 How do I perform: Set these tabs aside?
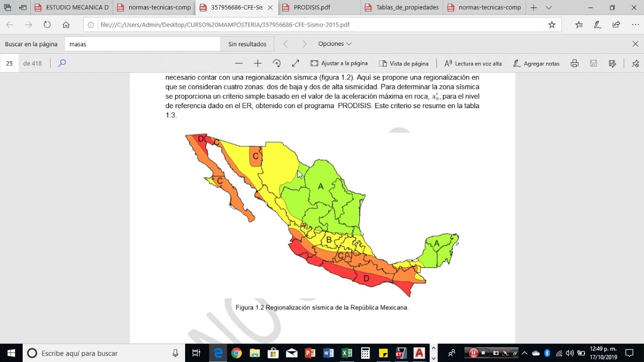(x=23, y=8)
